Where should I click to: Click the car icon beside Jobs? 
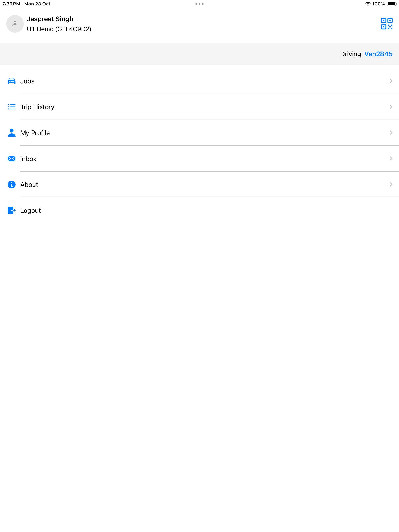[11, 81]
